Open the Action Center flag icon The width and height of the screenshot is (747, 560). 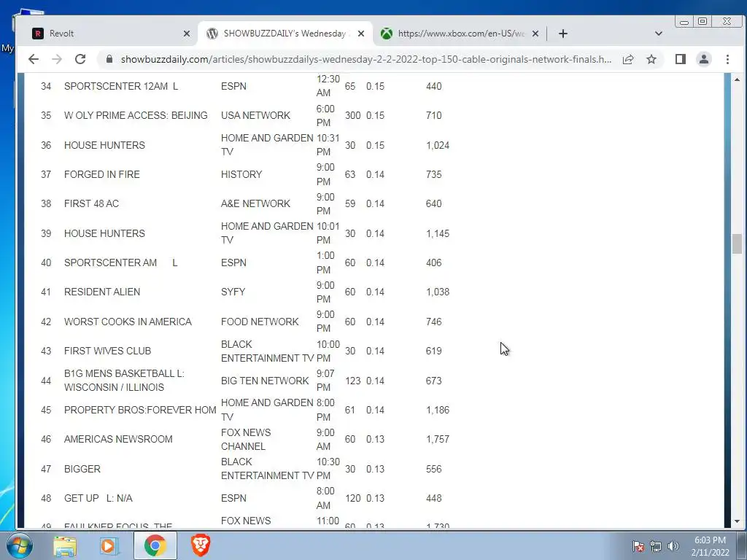(638, 546)
